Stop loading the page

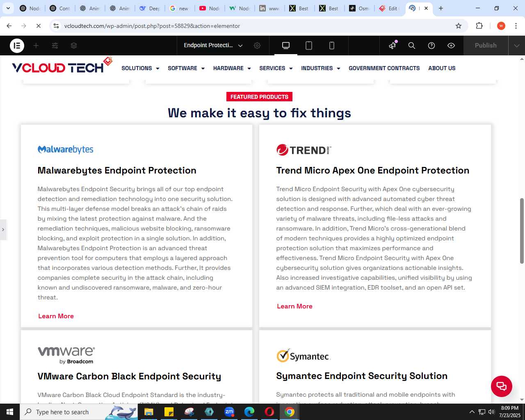click(38, 26)
